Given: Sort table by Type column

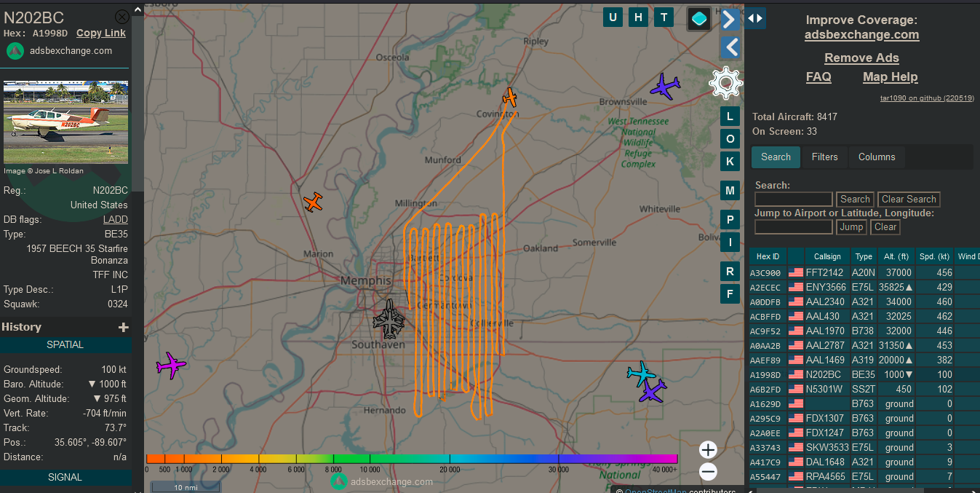Looking at the screenshot, I should pos(864,256).
